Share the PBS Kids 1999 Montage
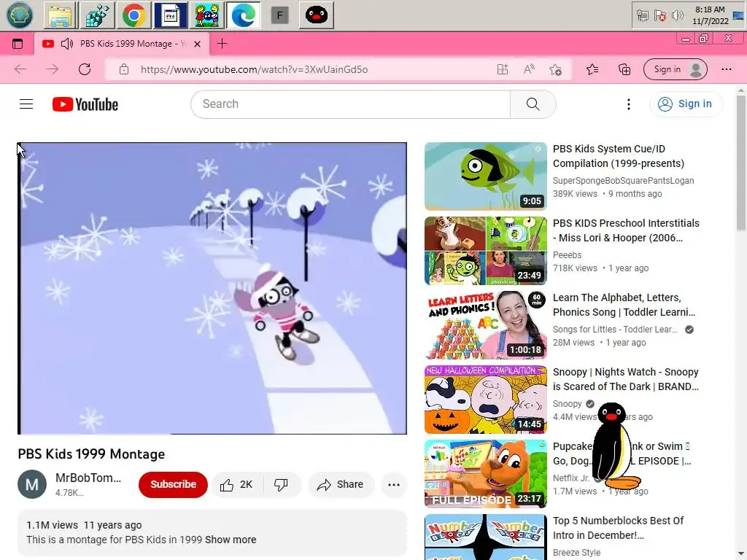747x560 pixels. [340, 484]
